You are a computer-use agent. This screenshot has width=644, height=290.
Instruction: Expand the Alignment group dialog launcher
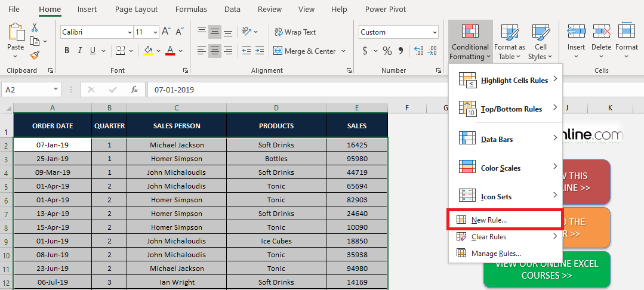click(349, 70)
